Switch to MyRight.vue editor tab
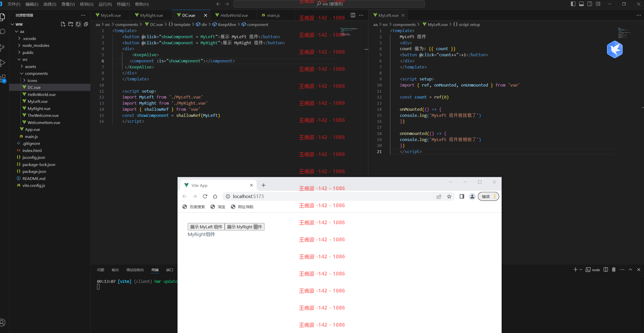The width and height of the screenshot is (644, 333). pyautogui.click(x=151, y=15)
